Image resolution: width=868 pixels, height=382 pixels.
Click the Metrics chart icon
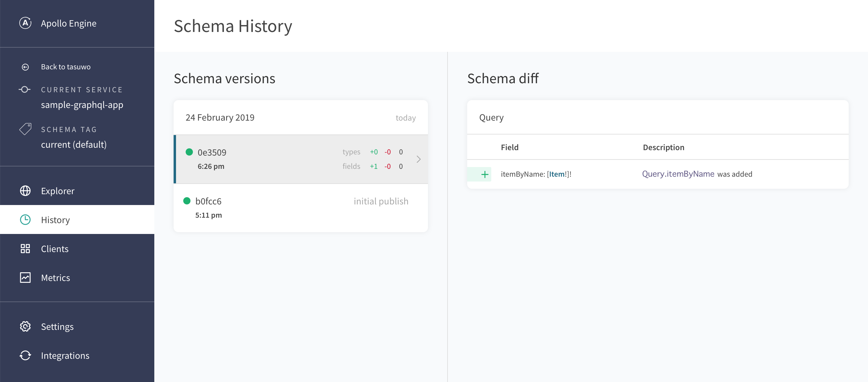(25, 278)
